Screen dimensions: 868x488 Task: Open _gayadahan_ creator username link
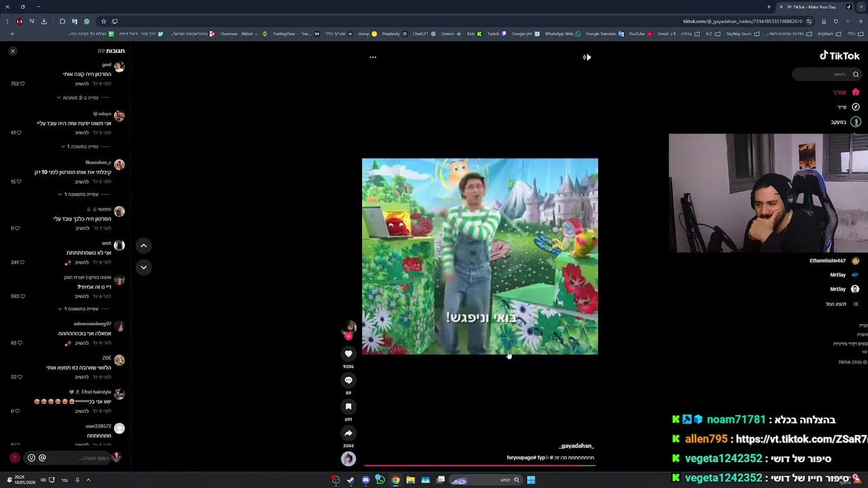pos(576,446)
